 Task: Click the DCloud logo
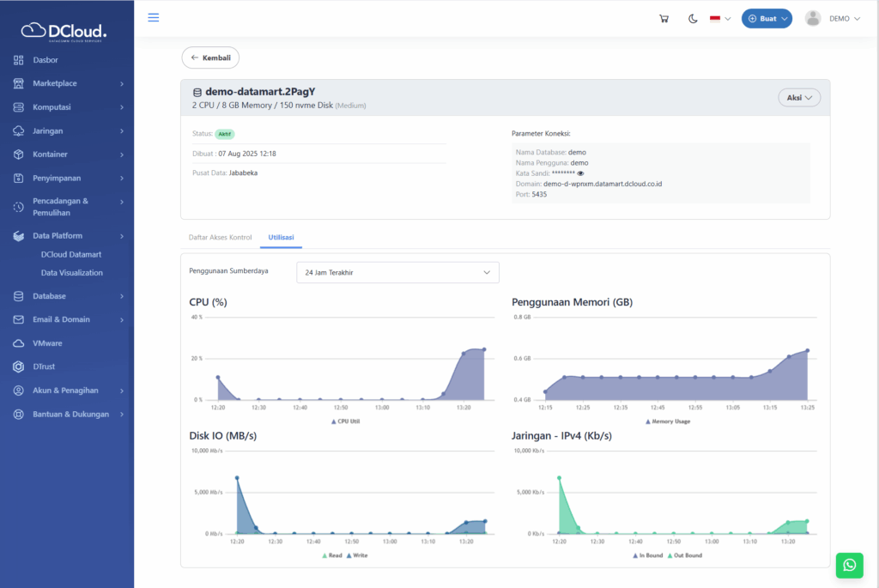(64, 32)
